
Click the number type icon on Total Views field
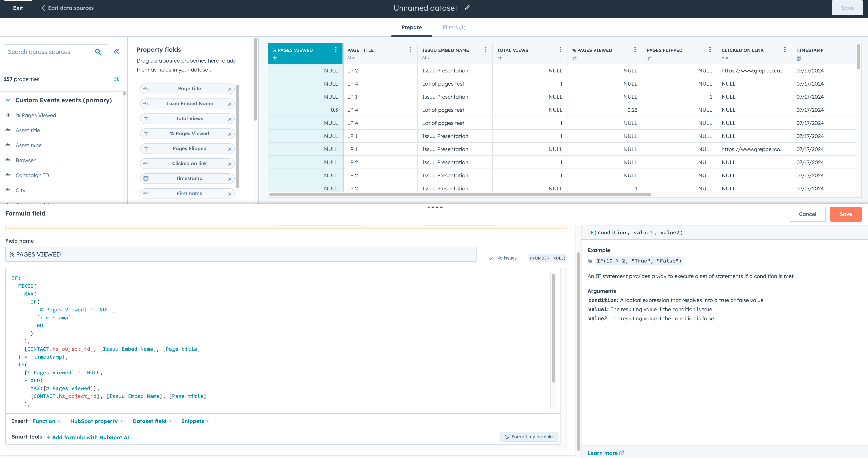click(146, 118)
